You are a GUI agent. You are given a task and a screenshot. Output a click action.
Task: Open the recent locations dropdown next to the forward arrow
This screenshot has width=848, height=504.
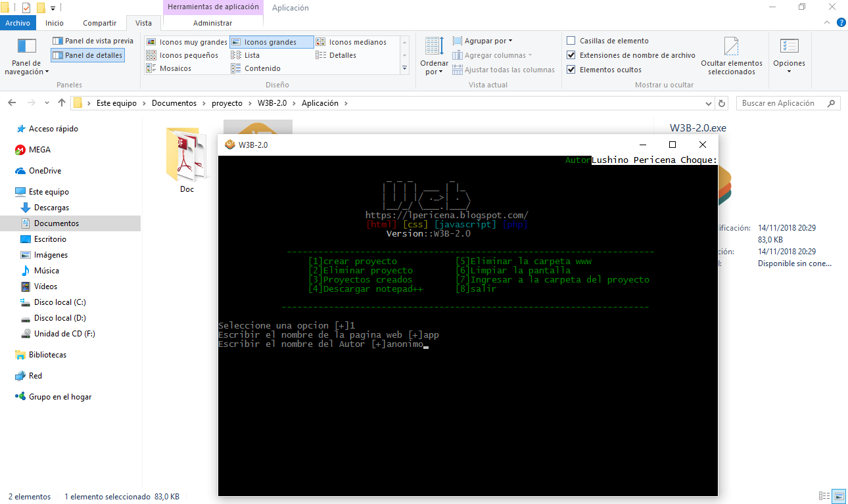[47, 103]
